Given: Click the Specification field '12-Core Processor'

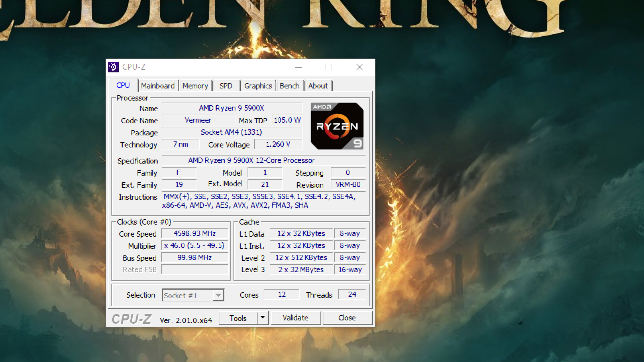Looking at the screenshot, I should [264, 160].
